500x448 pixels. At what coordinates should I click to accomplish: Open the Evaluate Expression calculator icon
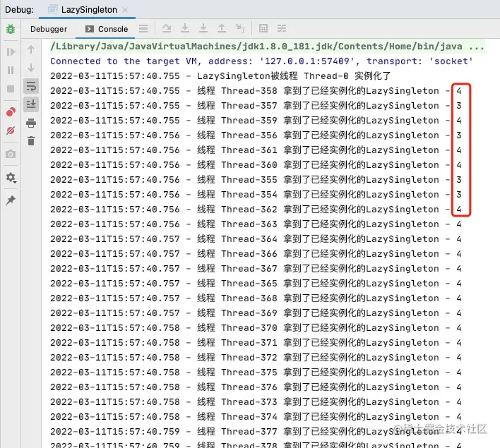[x=263, y=28]
